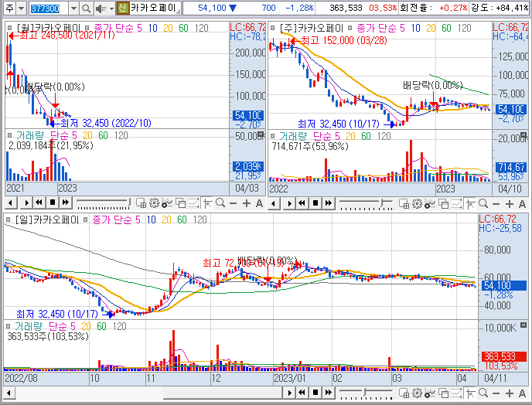This screenshot has height=405, width=532.
Task: Click the speaker sound icon
Action: pyautogui.click(x=100, y=9)
